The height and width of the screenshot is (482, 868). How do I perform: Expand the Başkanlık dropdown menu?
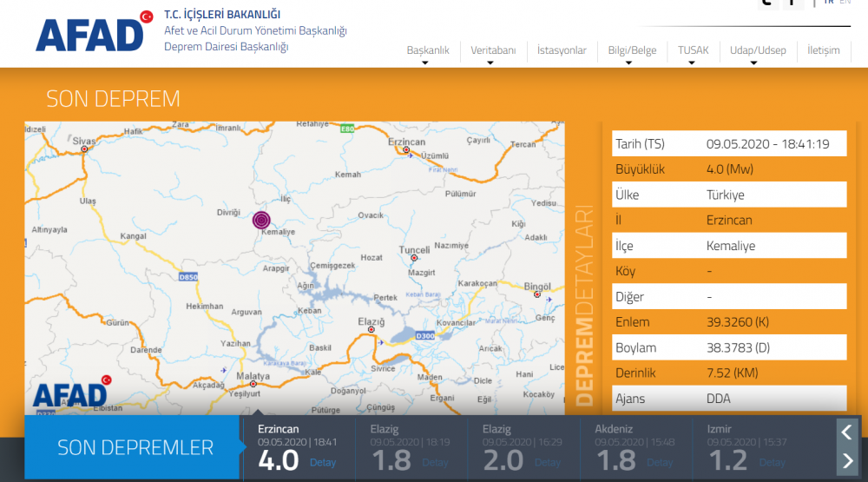pyautogui.click(x=428, y=50)
